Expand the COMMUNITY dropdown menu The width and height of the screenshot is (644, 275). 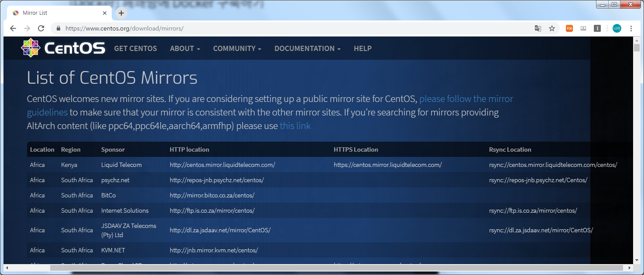[237, 48]
